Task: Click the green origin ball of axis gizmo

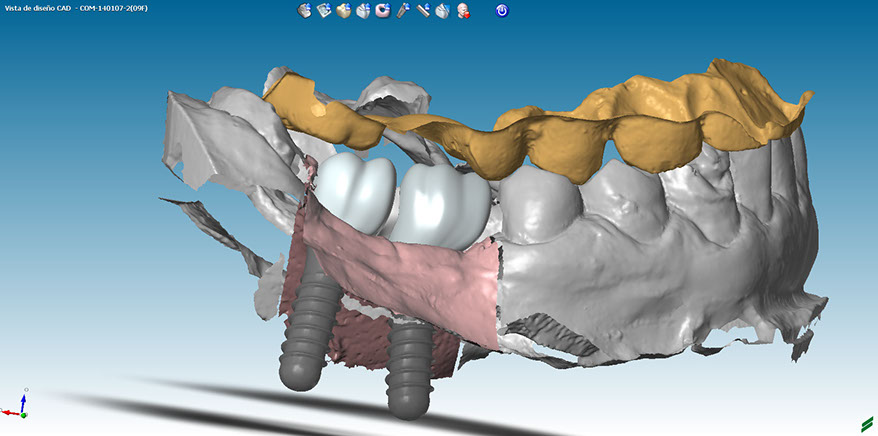Action: [x=23, y=413]
